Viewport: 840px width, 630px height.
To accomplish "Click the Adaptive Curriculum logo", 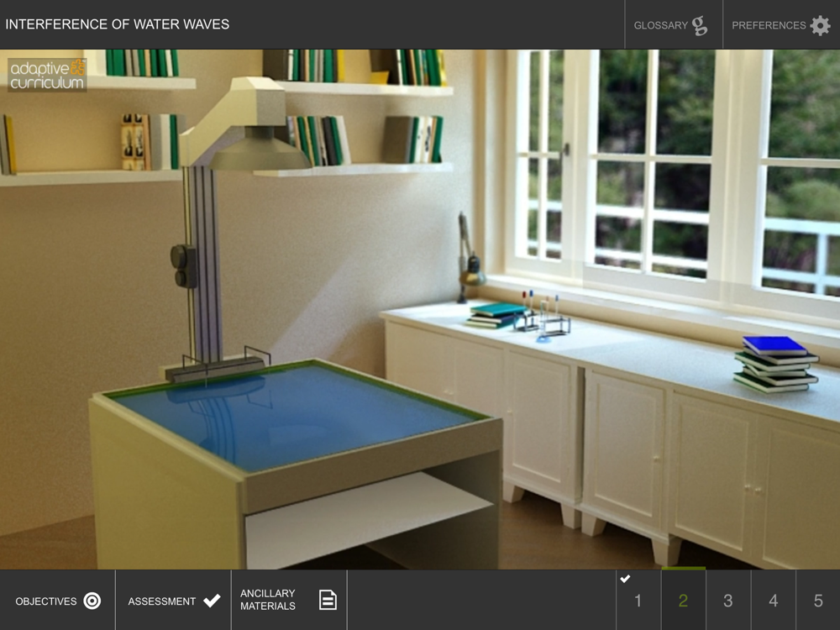I will tap(47, 75).
